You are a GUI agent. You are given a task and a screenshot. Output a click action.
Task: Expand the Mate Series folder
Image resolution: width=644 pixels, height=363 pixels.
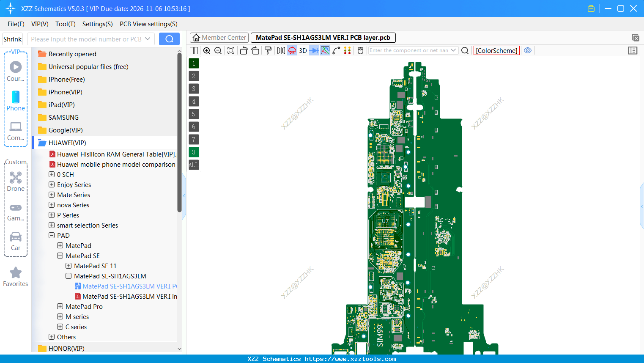pyautogui.click(x=51, y=195)
